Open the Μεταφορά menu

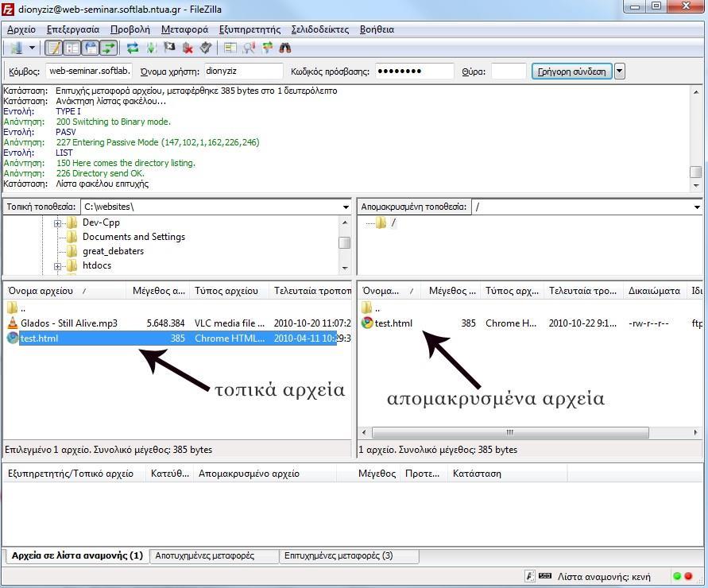(x=184, y=29)
